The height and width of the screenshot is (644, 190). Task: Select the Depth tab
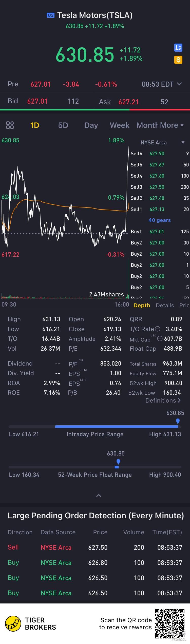(x=142, y=305)
